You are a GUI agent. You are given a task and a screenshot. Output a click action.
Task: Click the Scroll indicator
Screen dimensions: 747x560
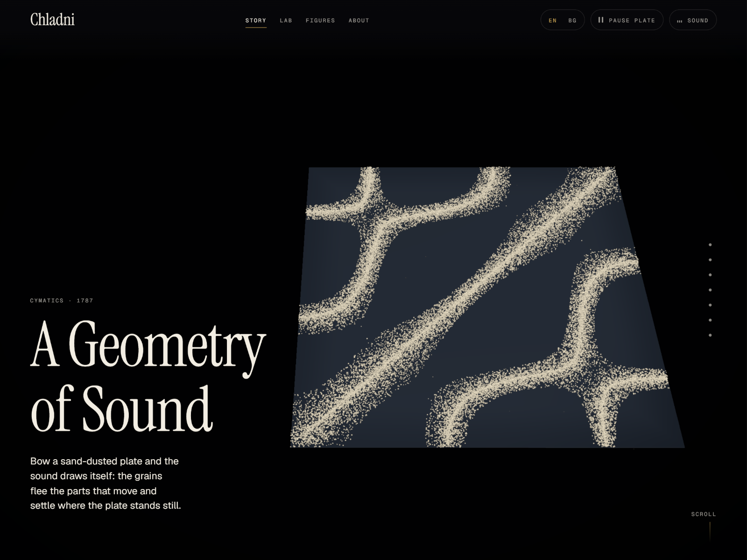(704, 526)
